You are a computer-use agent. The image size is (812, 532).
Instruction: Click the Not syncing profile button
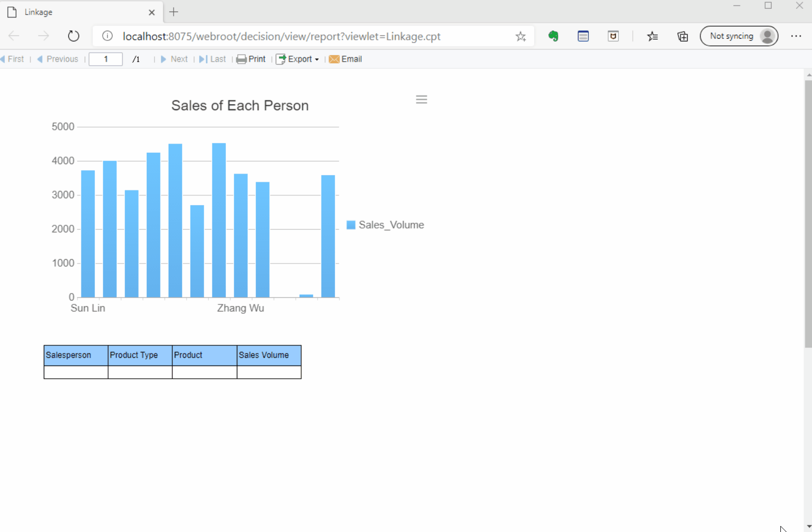(739, 36)
